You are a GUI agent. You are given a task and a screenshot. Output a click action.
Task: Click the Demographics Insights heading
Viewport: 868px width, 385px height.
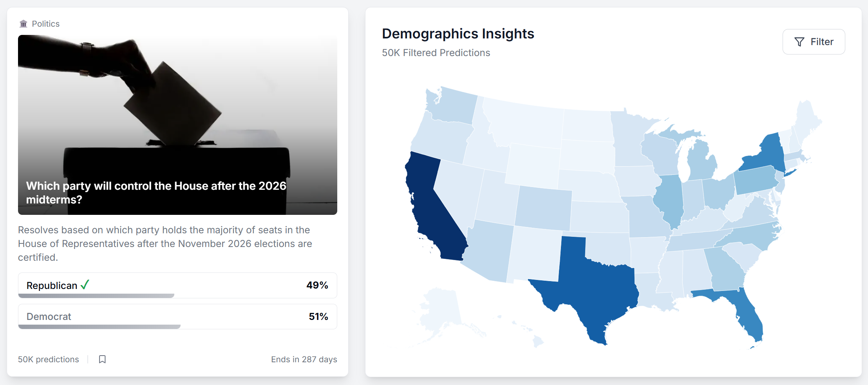point(458,34)
